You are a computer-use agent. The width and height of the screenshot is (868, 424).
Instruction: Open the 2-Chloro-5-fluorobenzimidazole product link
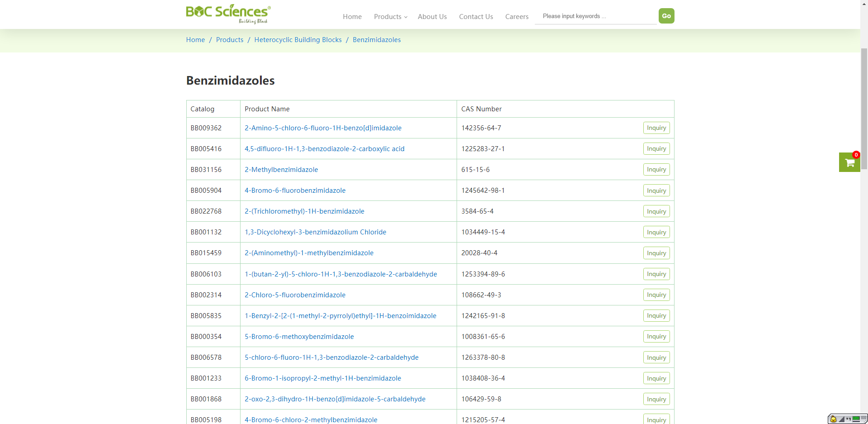pos(295,295)
